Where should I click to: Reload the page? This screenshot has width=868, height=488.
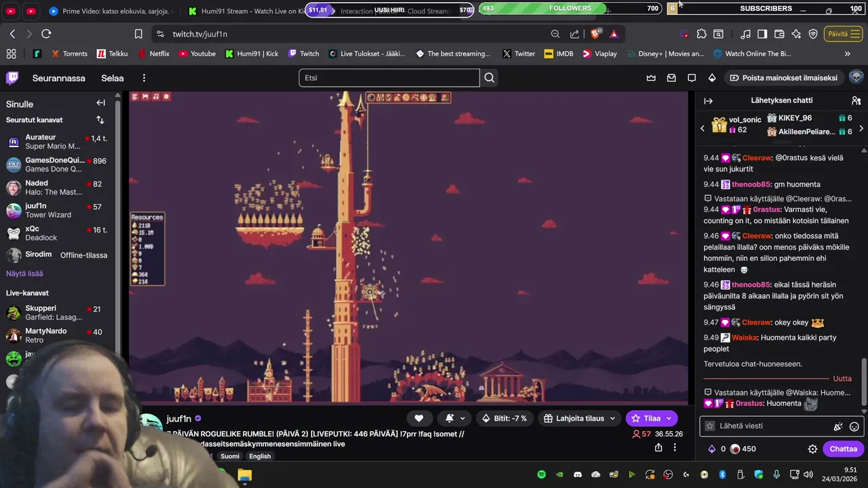click(x=46, y=34)
